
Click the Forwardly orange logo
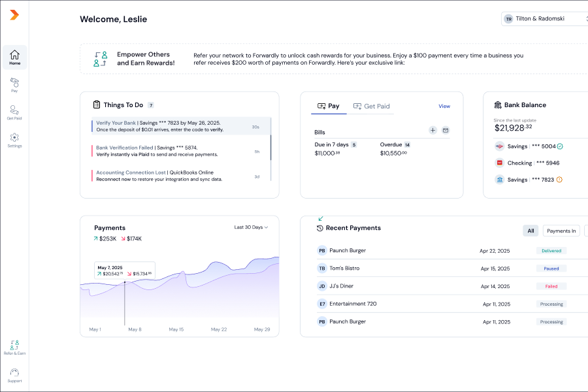click(x=14, y=15)
